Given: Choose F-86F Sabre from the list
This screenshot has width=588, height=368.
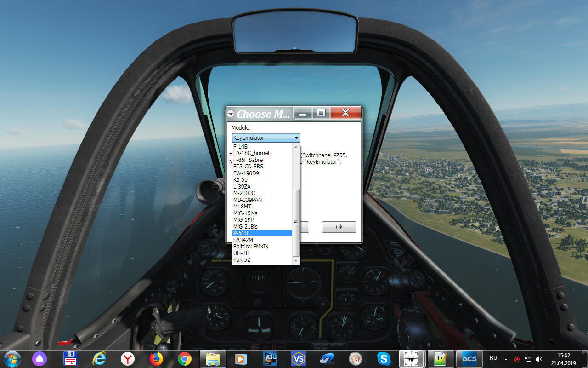Looking at the screenshot, I should (x=262, y=160).
